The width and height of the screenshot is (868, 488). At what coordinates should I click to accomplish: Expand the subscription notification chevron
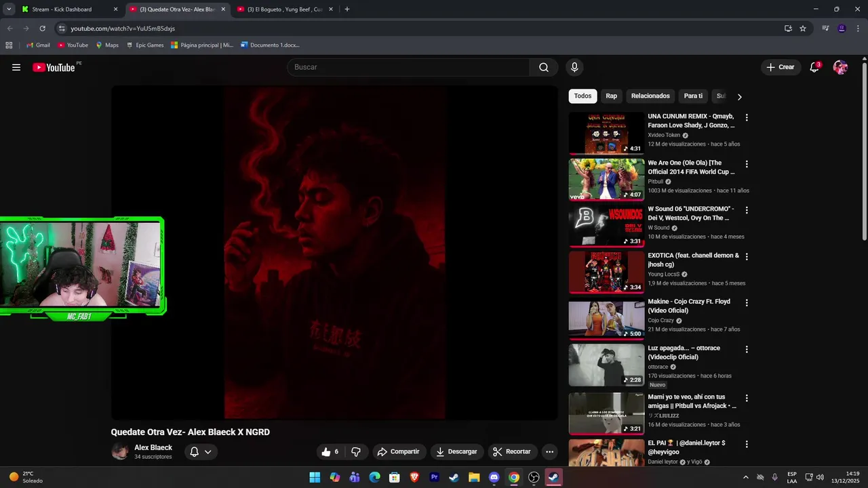pos(208,451)
